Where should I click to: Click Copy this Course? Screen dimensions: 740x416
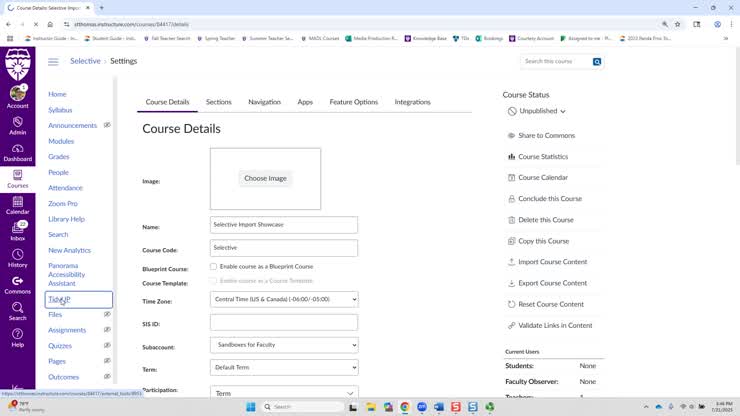pos(538,241)
